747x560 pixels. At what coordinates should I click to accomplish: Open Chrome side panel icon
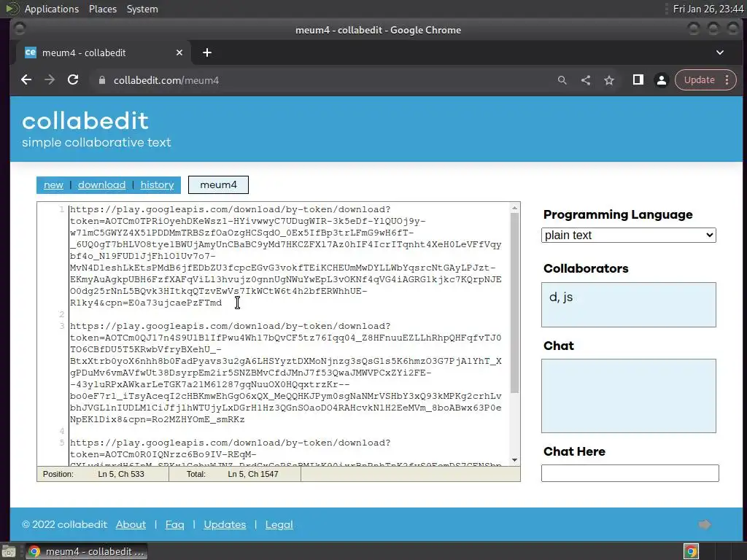click(x=638, y=80)
